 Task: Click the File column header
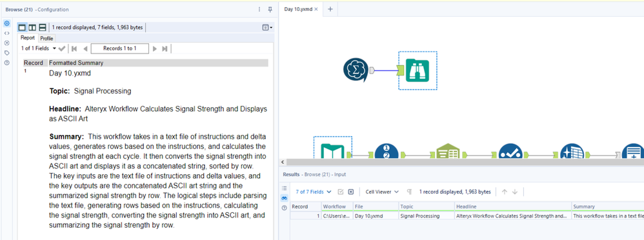376,206
